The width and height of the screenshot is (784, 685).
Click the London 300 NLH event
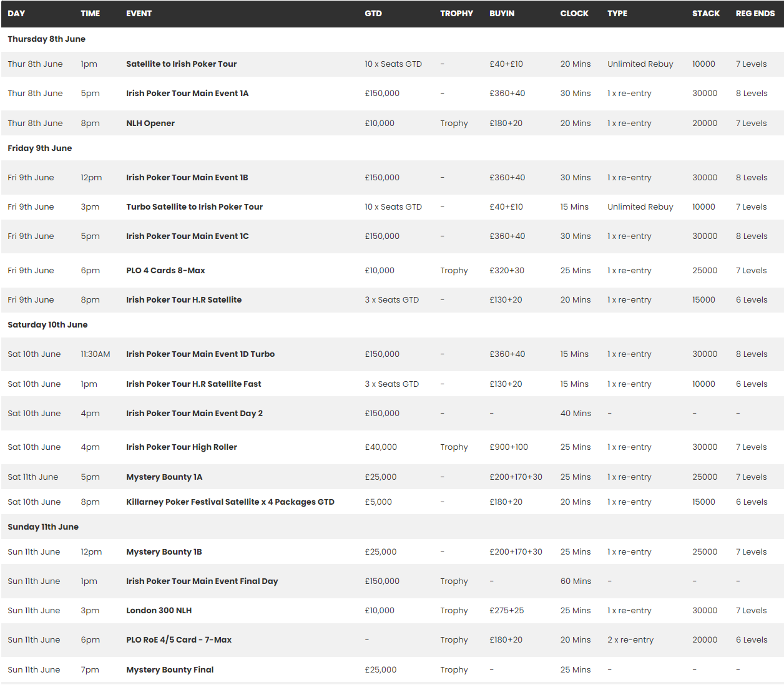tap(159, 610)
